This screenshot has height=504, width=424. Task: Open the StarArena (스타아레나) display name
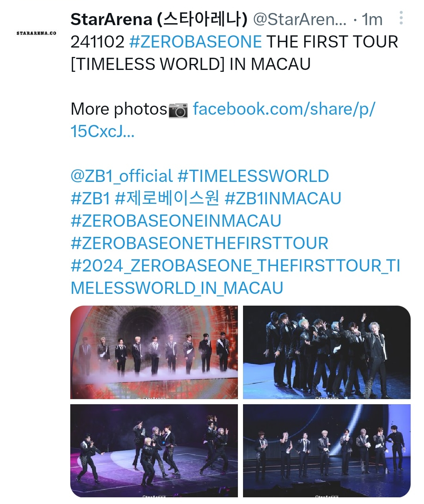[x=159, y=19]
